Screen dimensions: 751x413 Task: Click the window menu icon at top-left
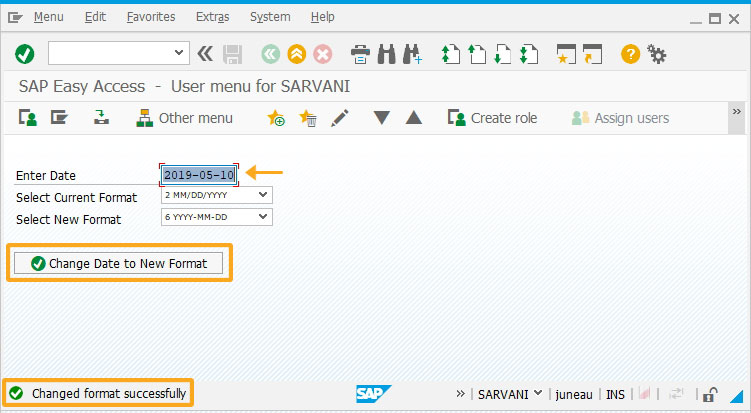[15, 18]
